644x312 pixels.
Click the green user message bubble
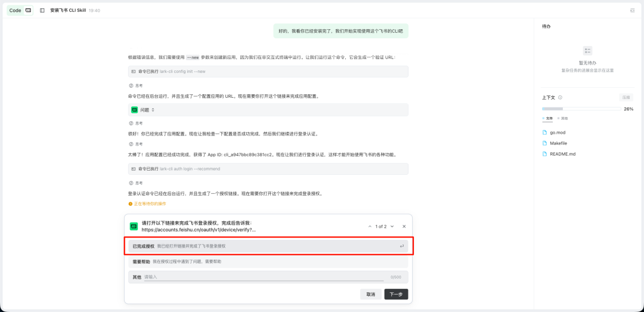pos(341,31)
